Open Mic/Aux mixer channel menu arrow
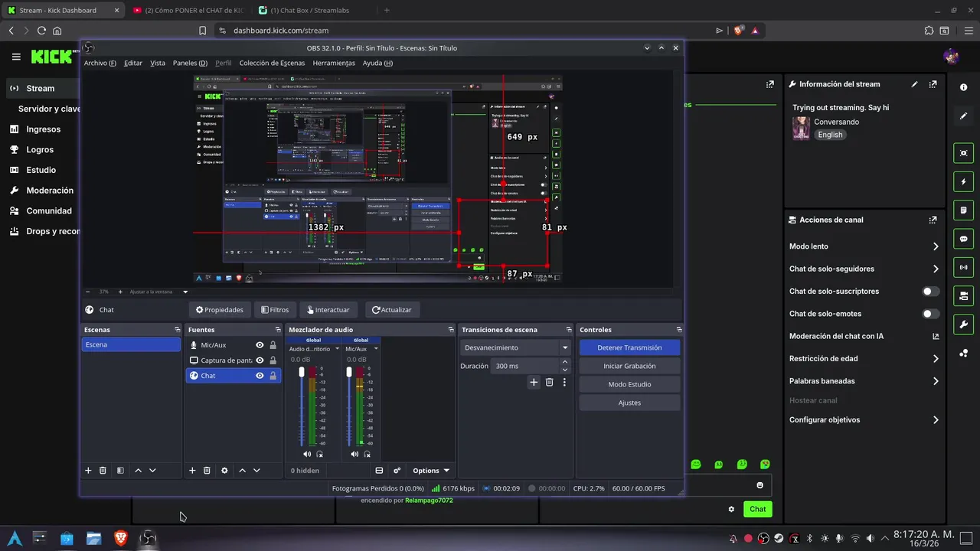This screenshot has height=551, width=980. click(x=375, y=349)
